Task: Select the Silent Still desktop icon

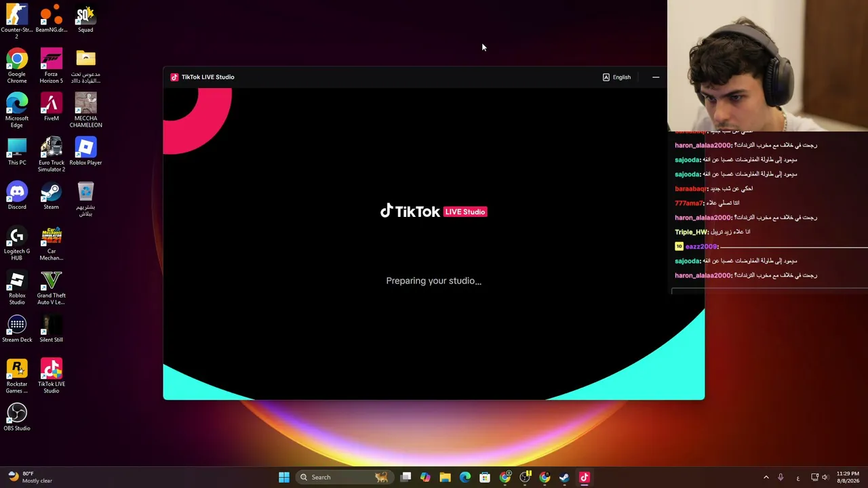Action: click(52, 328)
